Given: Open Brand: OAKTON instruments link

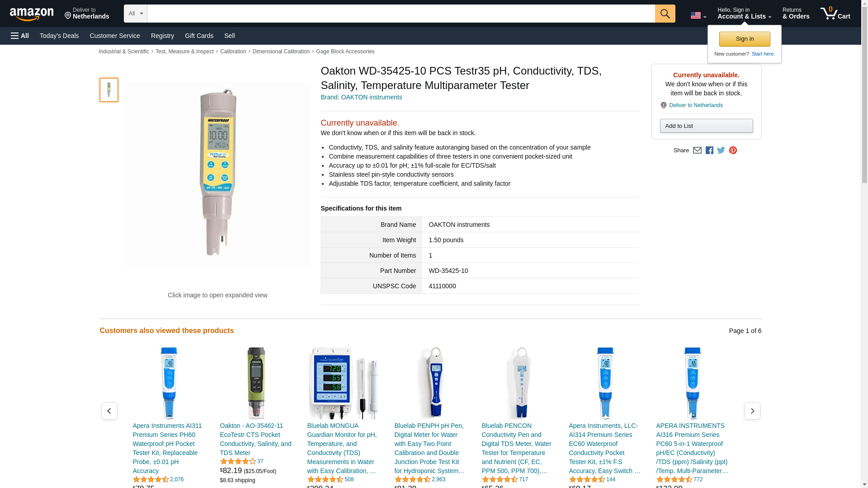Looking at the screenshot, I should 361,97.
